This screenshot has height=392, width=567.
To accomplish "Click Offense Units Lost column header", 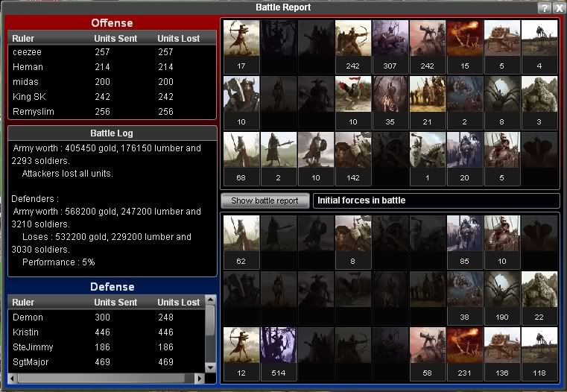I will pos(178,38).
